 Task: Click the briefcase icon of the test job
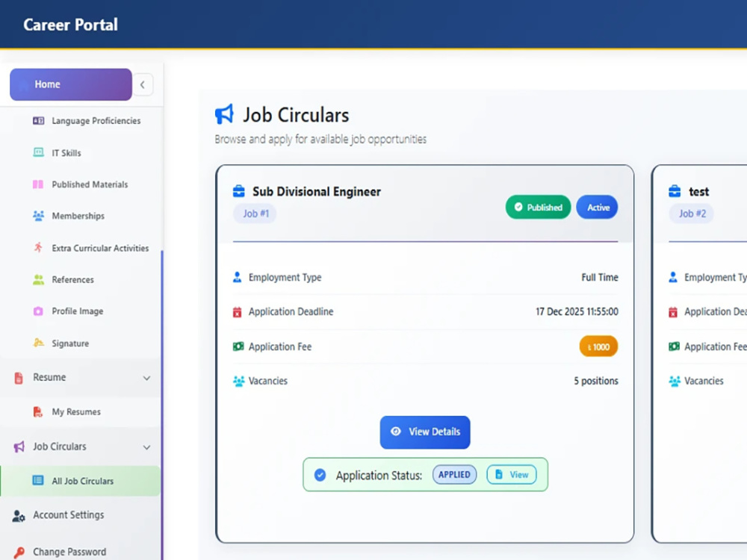pos(675,191)
